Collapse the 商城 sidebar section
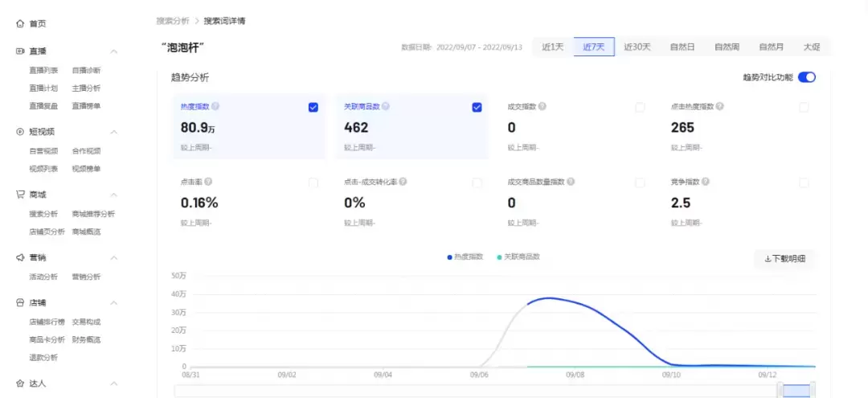868x398 pixels. [x=113, y=195]
